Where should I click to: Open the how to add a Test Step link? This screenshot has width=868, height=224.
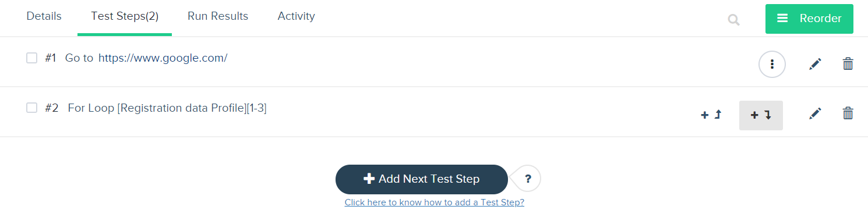click(435, 202)
